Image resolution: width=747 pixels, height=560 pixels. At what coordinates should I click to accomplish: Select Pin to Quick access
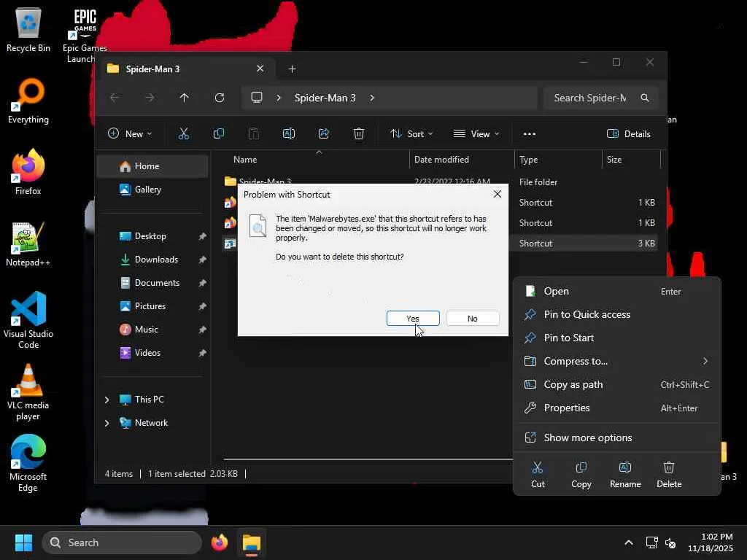click(616, 314)
